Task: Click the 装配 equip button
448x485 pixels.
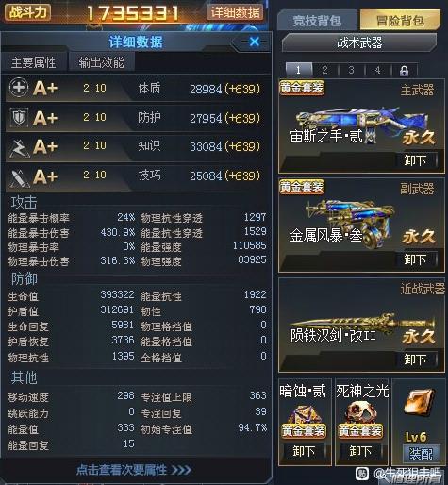Action: [x=421, y=453]
